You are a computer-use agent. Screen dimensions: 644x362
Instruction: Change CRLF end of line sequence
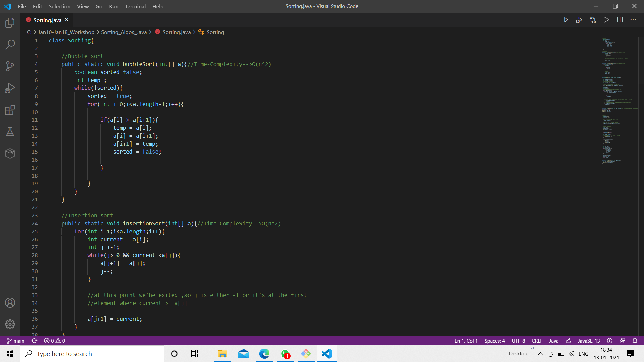(x=537, y=341)
